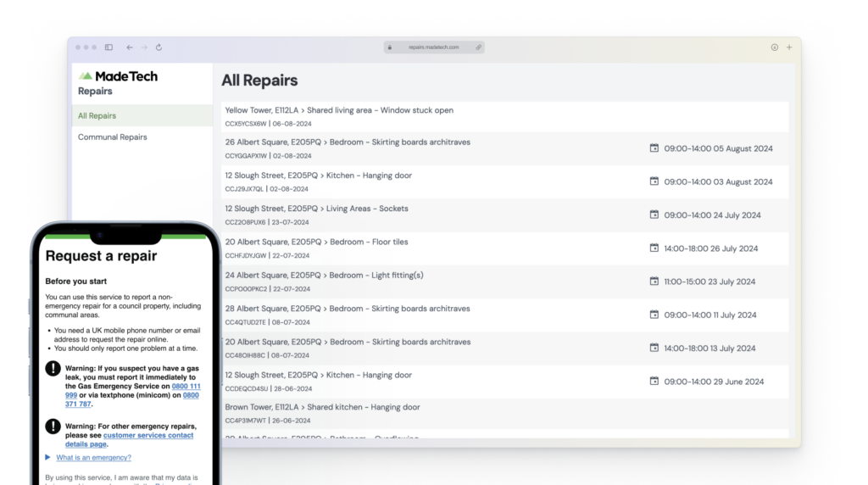Click appointment time 14:00-18:00 13 July 2024
Image resolution: width=868 pixels, height=485 pixels.
coord(709,348)
